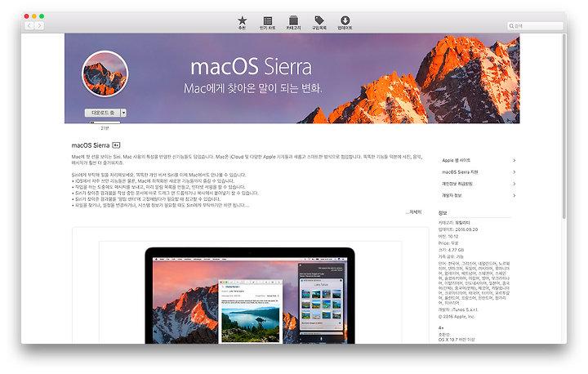Click inside the search input field
The image size is (588, 374).
point(536,26)
